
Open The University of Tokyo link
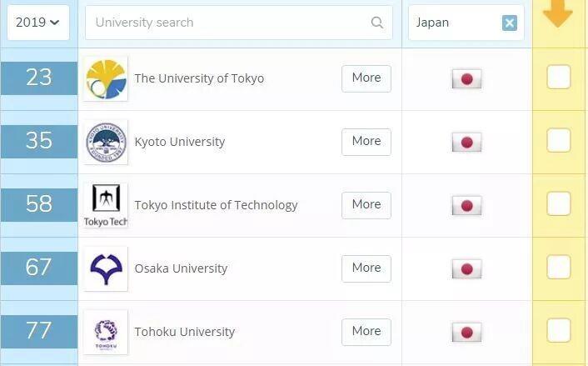tap(199, 78)
